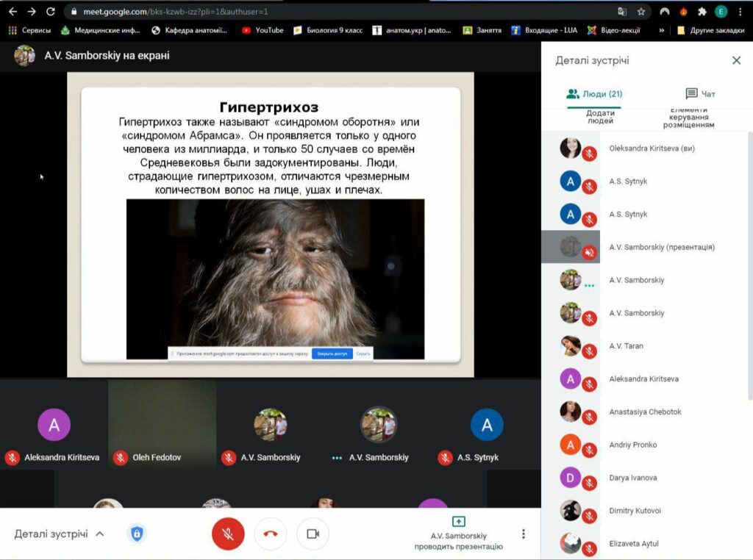The width and height of the screenshot is (753, 560).
Task: Click mute icon beside Dimitry Kutovoi
Action: [590, 517]
